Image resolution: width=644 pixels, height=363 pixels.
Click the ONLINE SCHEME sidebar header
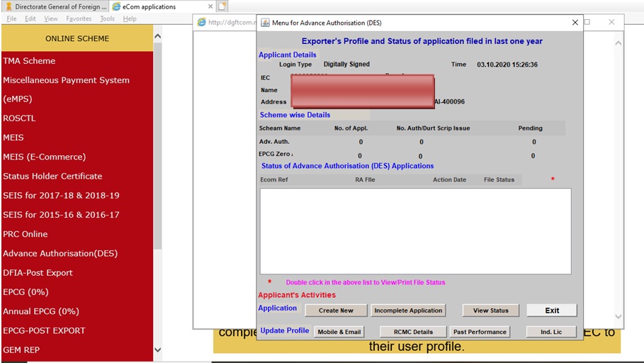click(x=77, y=39)
